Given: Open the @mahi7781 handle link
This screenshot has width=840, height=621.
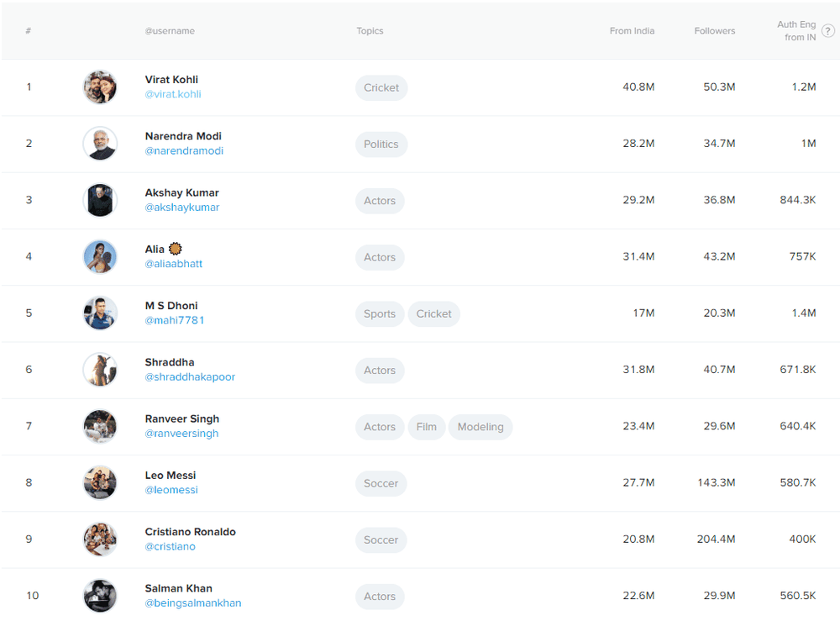Looking at the screenshot, I should coord(175,320).
